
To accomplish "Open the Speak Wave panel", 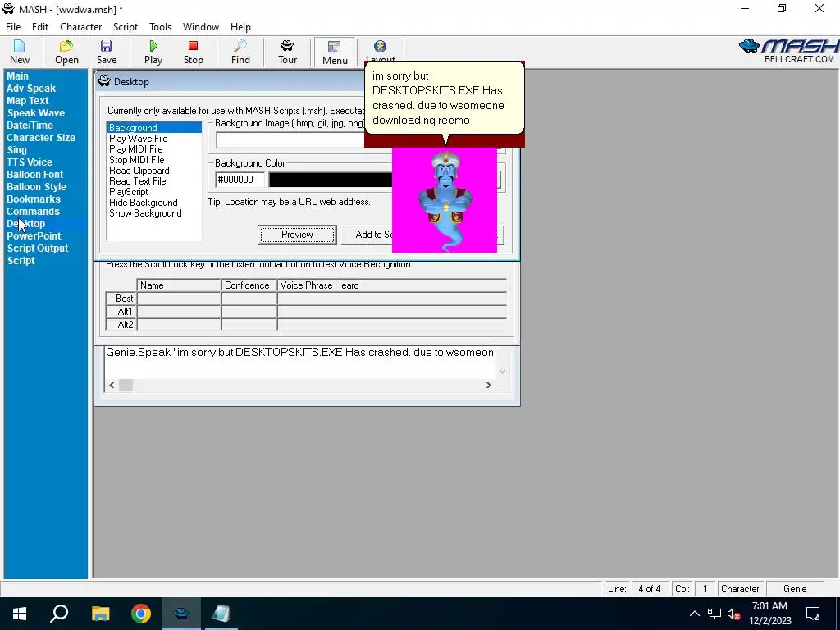I will click(x=36, y=113).
